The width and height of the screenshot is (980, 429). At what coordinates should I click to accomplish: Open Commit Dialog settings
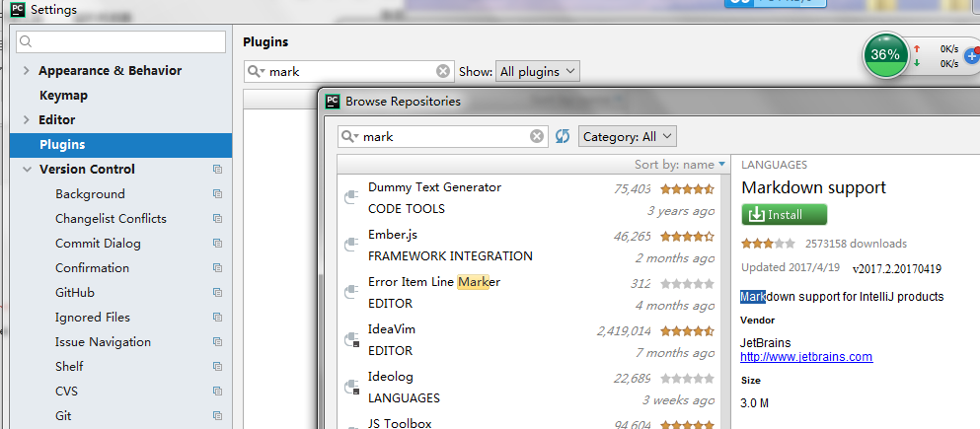98,244
